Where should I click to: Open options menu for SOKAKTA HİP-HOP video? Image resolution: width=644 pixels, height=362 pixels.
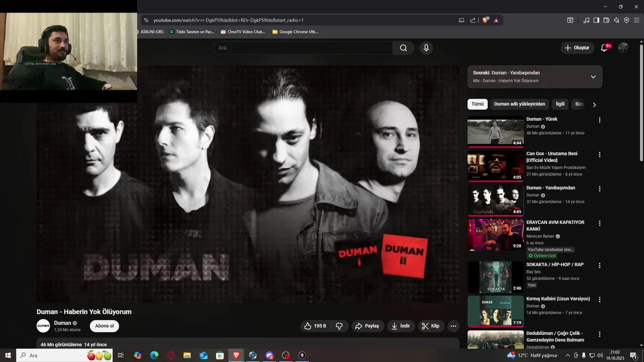click(x=599, y=265)
